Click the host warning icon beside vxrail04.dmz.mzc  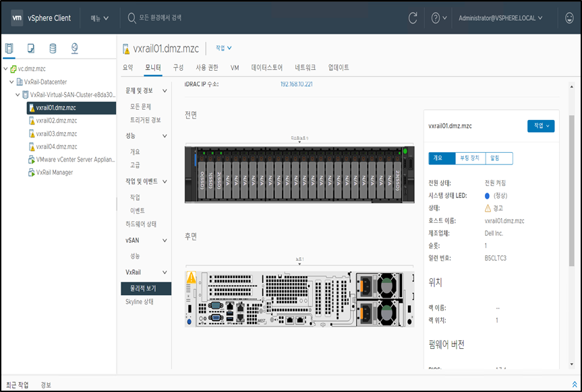32,147
